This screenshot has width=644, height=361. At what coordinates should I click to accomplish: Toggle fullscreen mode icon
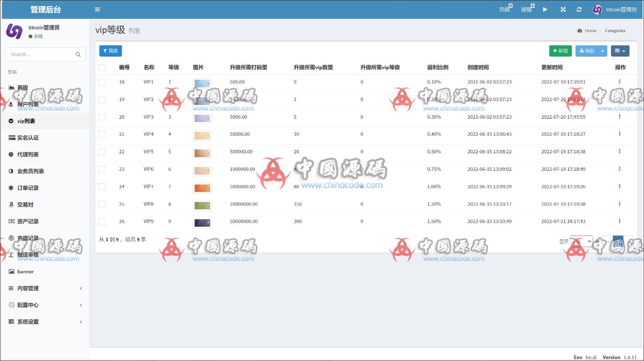[563, 9]
